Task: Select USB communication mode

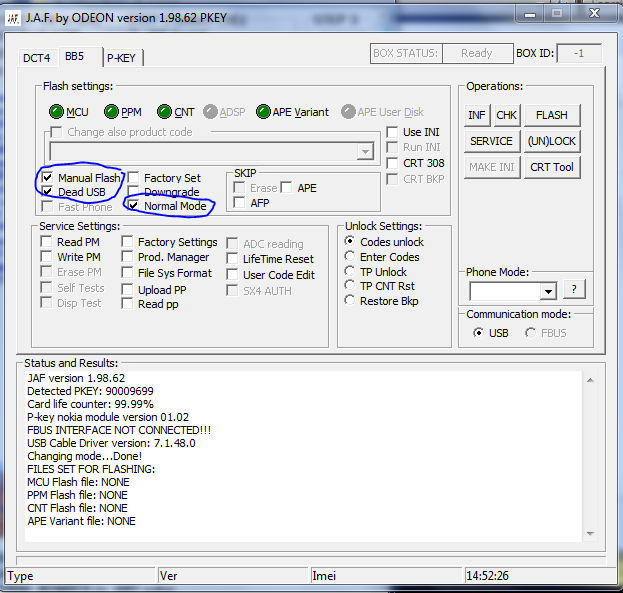Action: (x=479, y=333)
